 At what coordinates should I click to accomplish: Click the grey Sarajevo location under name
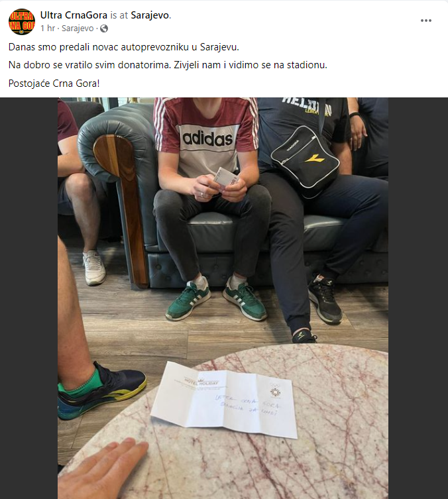tap(78, 28)
